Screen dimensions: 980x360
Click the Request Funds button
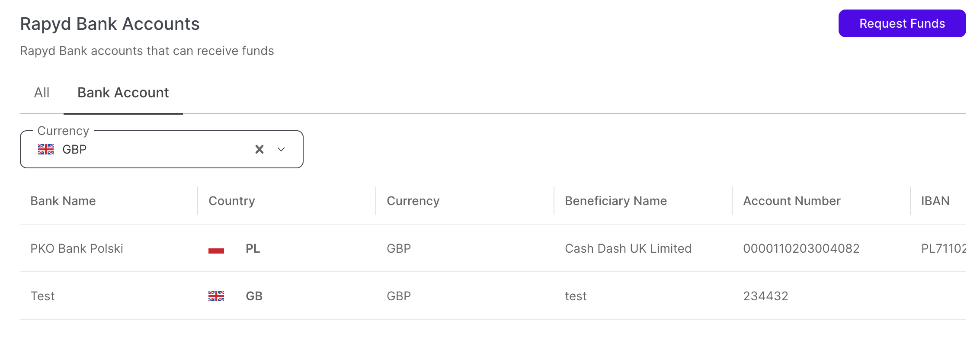pos(902,23)
